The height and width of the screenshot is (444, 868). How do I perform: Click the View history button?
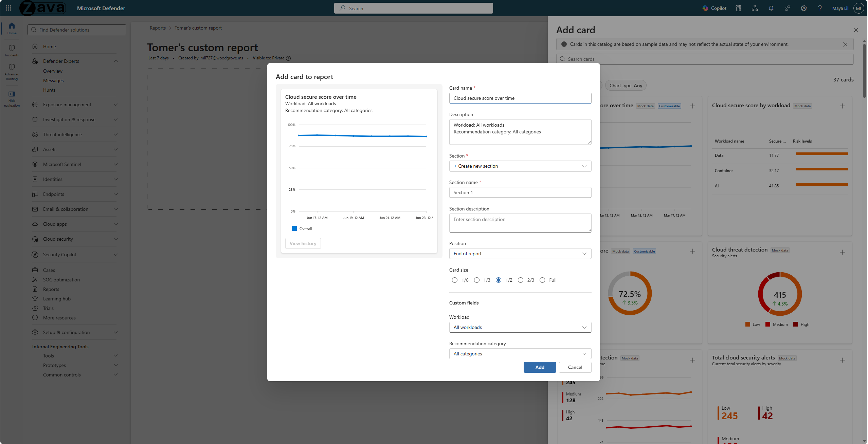coord(303,243)
